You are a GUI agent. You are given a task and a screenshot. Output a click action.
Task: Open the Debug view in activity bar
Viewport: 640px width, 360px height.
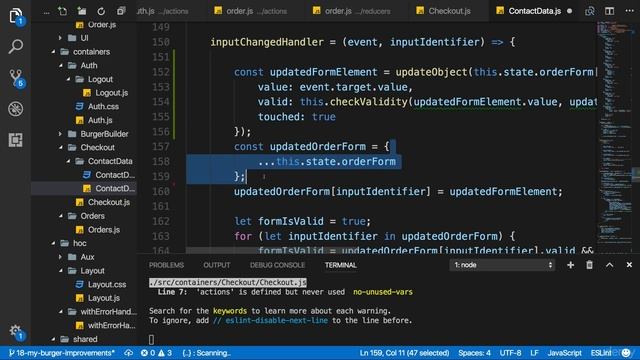(16, 109)
